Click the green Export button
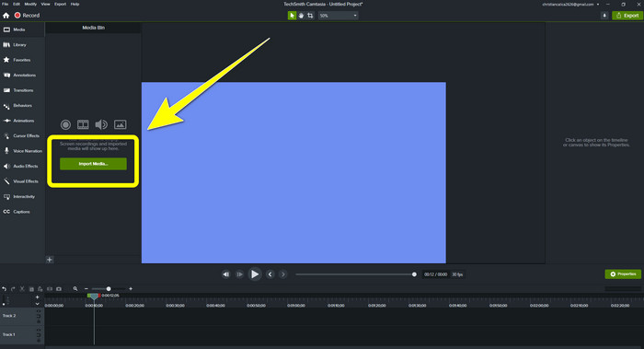 [x=627, y=16]
